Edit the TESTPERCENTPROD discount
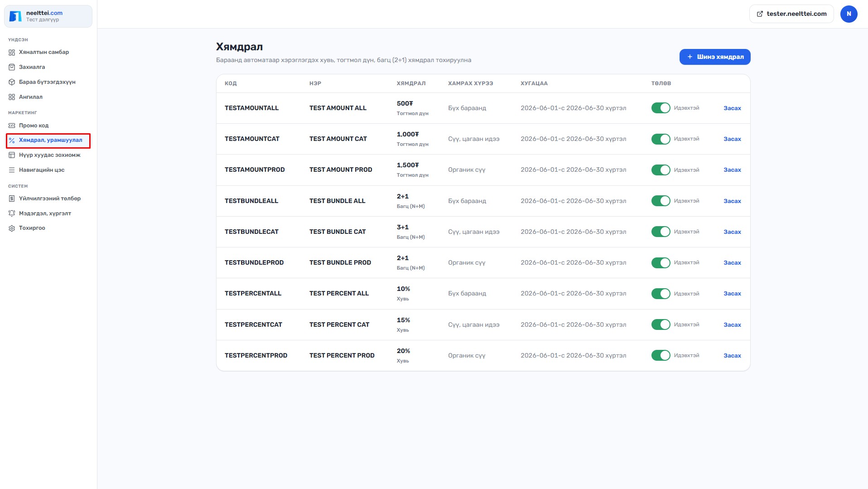The width and height of the screenshot is (868, 489). pos(732,356)
